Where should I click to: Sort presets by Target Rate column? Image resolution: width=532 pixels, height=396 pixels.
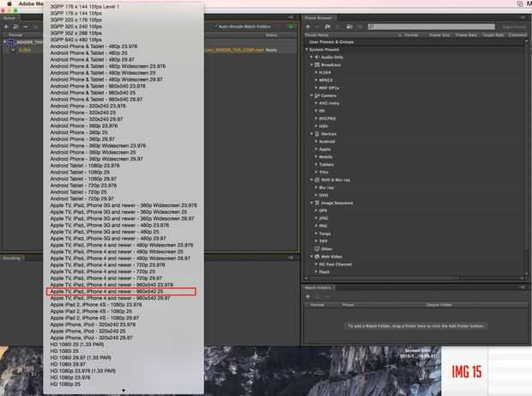[x=493, y=35]
